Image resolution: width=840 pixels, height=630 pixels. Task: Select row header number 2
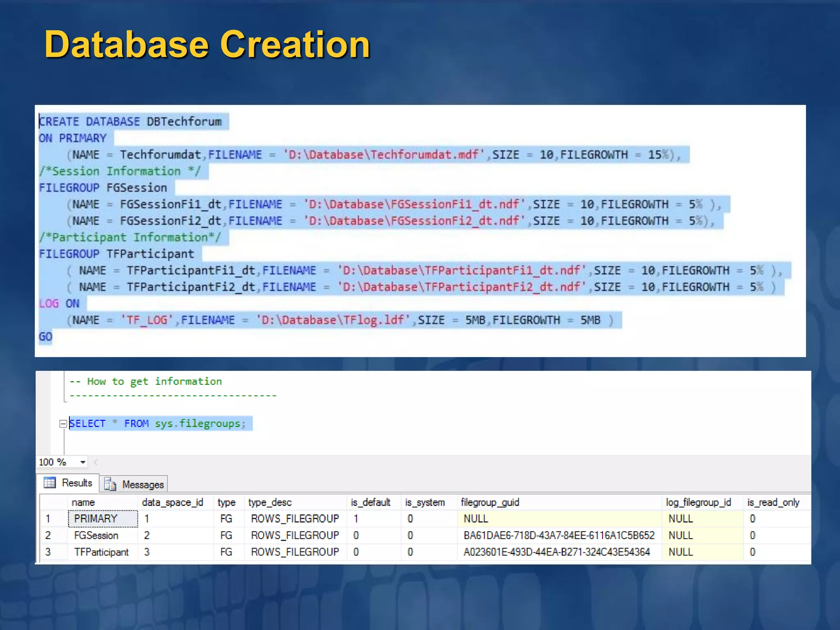coord(54,535)
